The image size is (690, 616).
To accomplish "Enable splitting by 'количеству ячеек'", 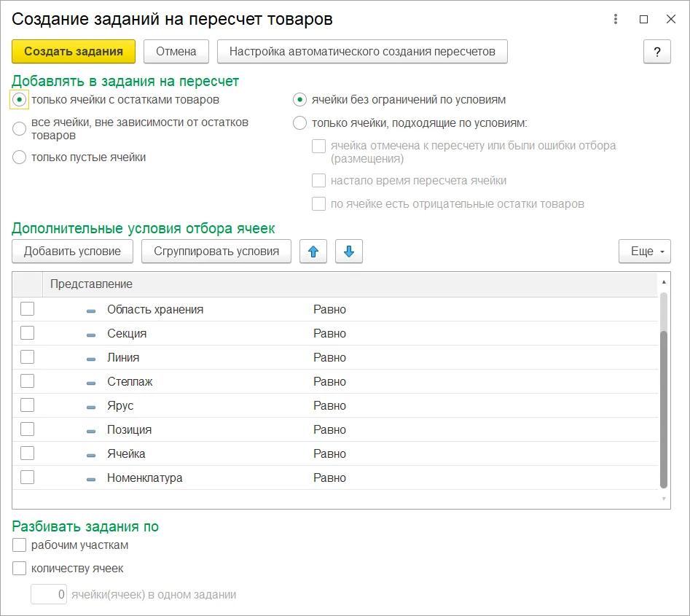I will point(20,569).
